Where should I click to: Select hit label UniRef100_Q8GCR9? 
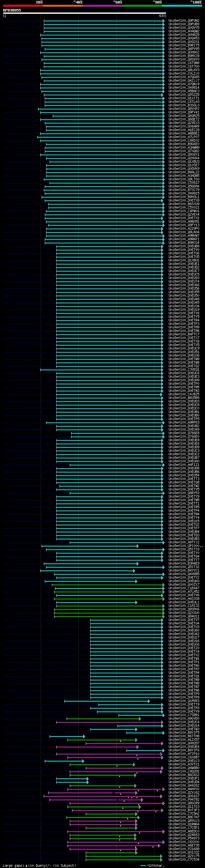pos(184,803)
